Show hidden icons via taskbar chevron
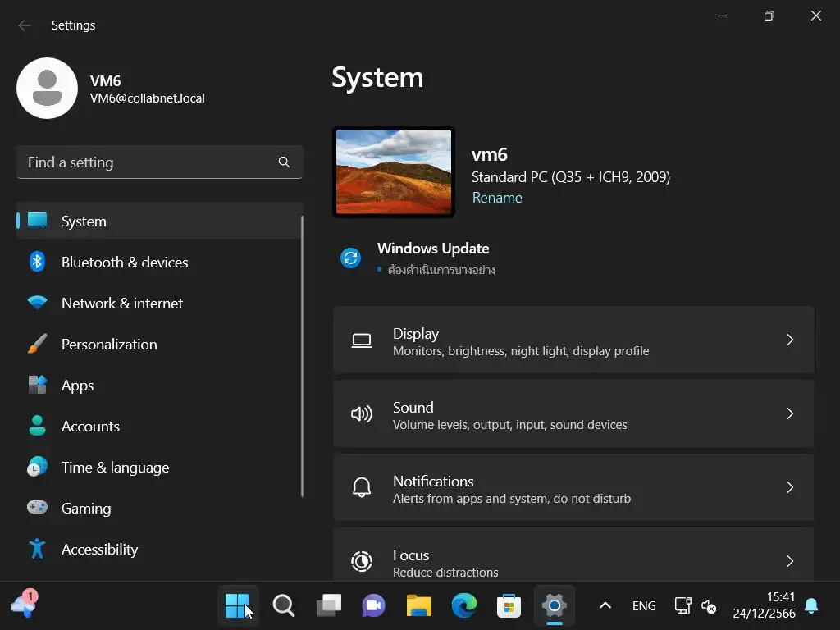This screenshot has width=840, height=630. point(605,606)
